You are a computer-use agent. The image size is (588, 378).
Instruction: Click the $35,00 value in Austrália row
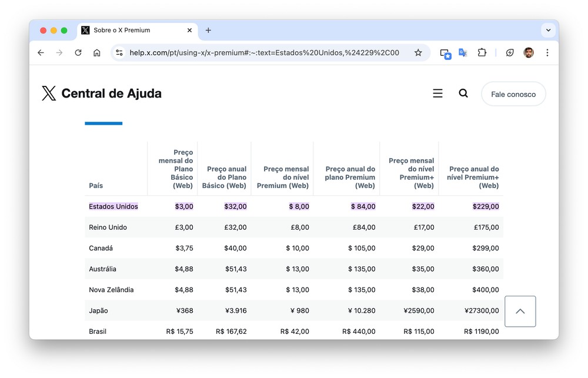tap(423, 269)
